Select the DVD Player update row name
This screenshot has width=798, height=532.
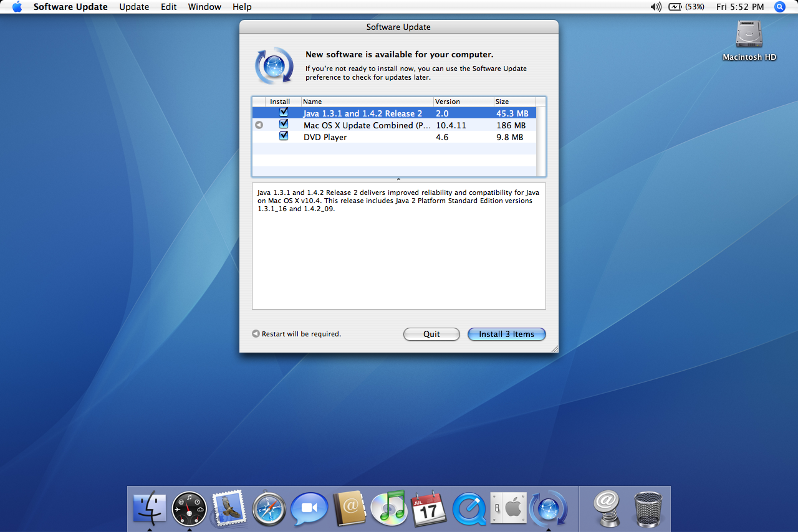click(325, 137)
